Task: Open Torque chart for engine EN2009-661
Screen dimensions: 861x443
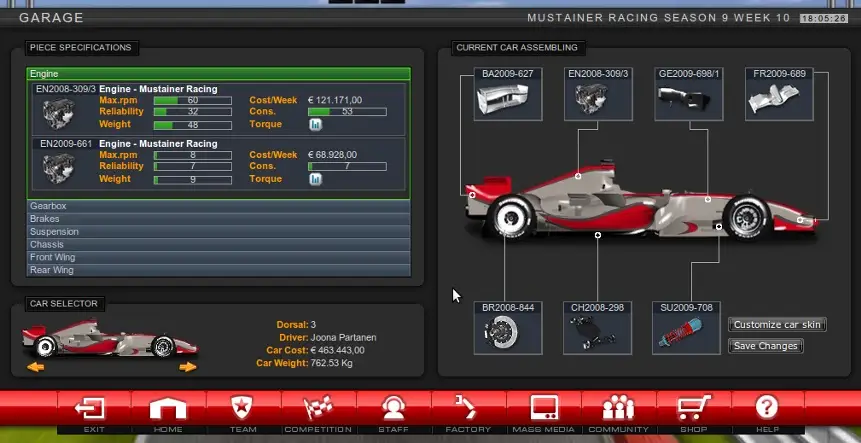Action: point(315,179)
